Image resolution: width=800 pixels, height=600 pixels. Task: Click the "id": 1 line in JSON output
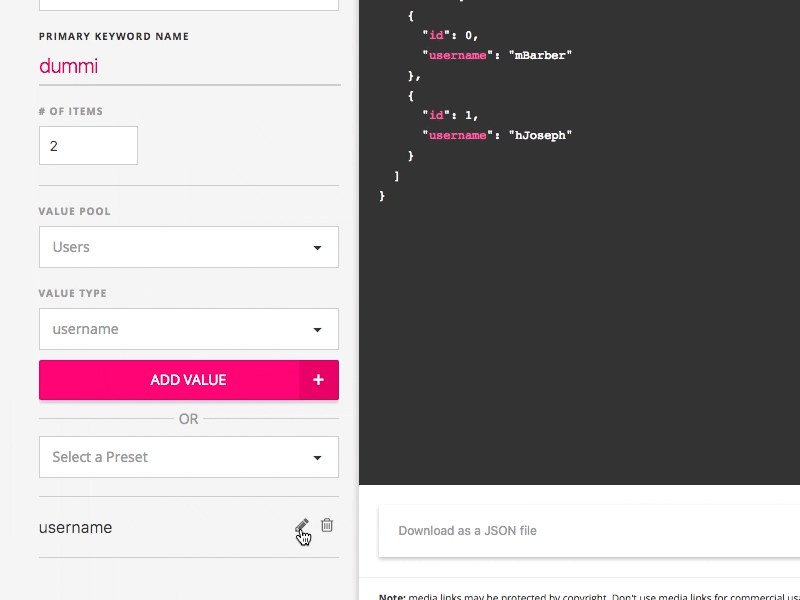(x=450, y=115)
